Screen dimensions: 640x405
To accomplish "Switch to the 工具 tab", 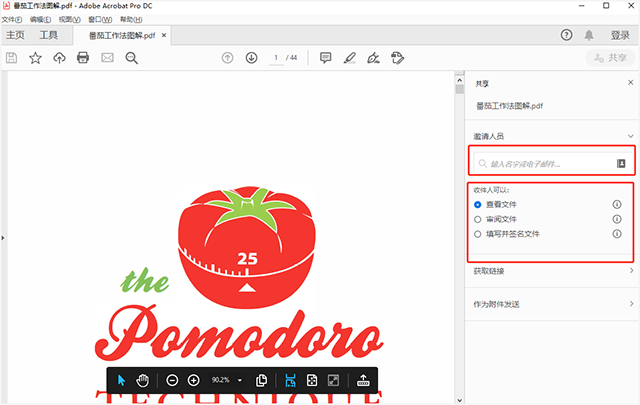I will pyautogui.click(x=49, y=36).
